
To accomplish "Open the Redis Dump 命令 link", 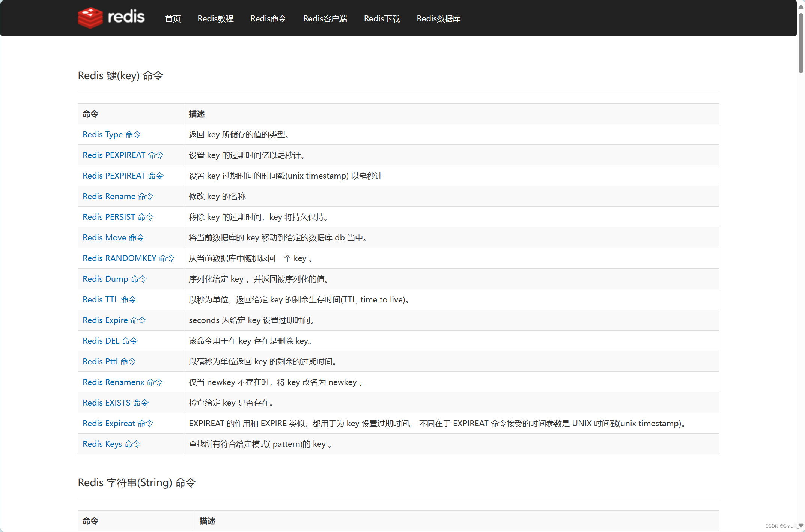I will (x=114, y=279).
